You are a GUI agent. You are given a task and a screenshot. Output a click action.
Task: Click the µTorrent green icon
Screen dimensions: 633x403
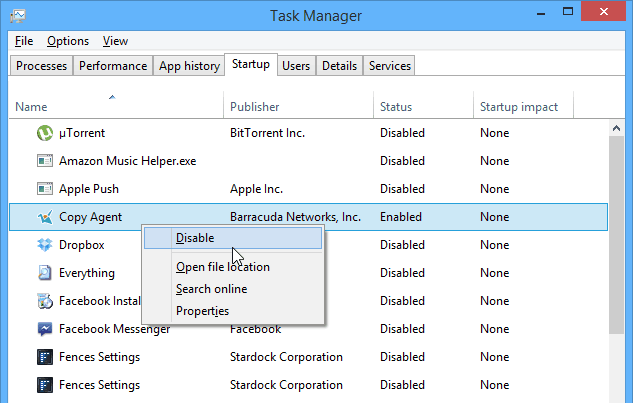45,133
